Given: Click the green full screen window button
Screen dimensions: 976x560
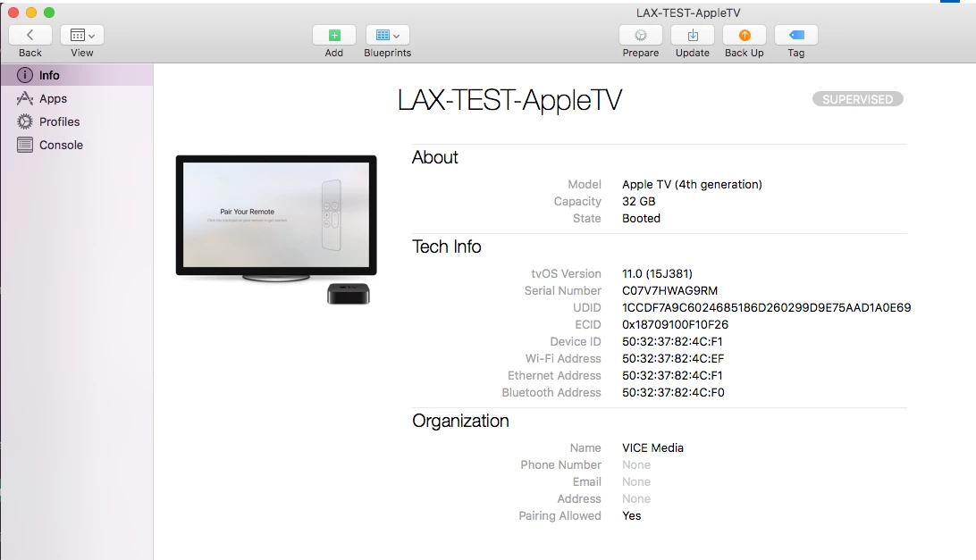Looking at the screenshot, I should tap(49, 13).
